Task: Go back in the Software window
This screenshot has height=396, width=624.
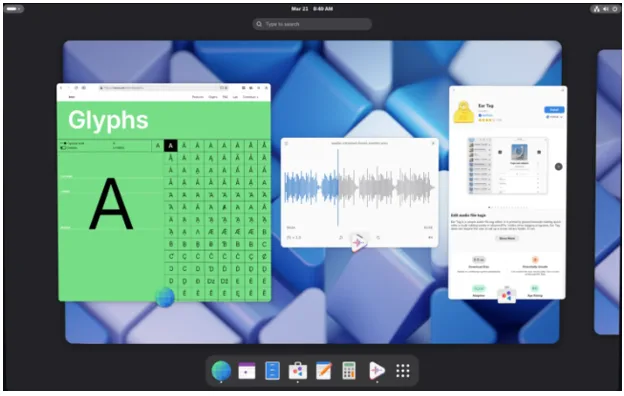Action: [454, 90]
